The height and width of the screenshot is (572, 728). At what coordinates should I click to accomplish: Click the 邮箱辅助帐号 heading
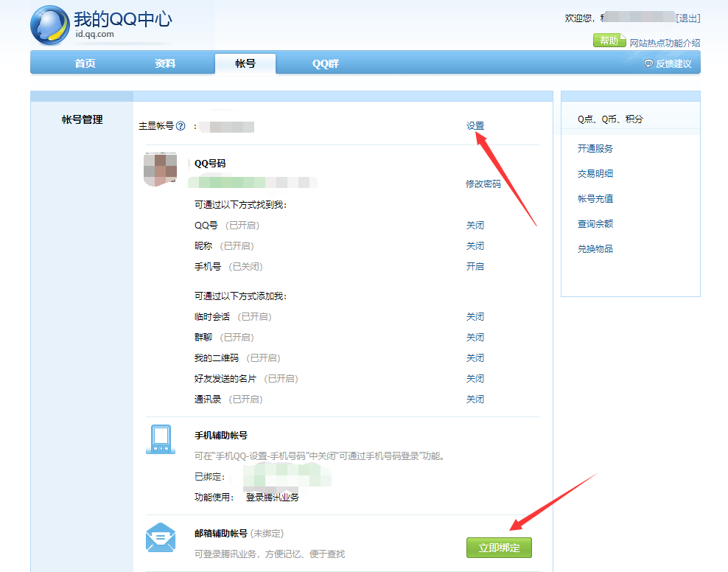click(221, 534)
